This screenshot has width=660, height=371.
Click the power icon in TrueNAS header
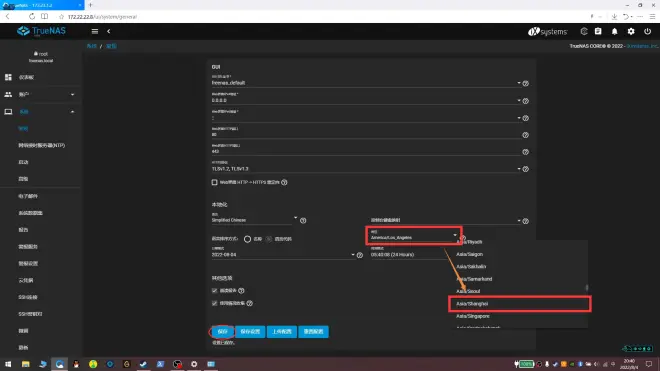[x=647, y=31]
